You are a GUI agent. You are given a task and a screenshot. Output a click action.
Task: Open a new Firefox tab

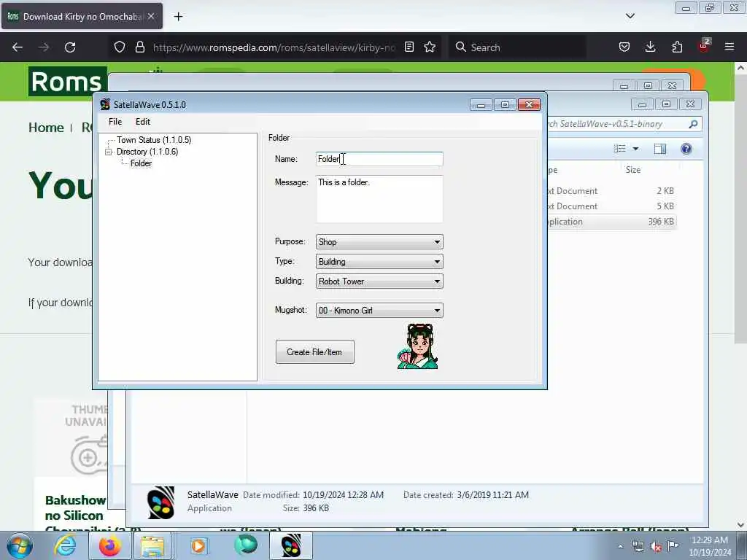coord(178,17)
